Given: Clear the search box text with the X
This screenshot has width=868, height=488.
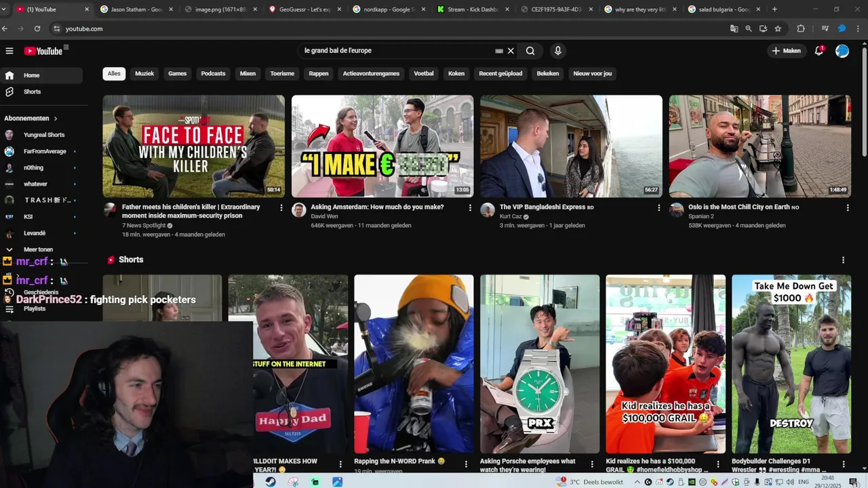Looking at the screenshot, I should click(x=511, y=51).
